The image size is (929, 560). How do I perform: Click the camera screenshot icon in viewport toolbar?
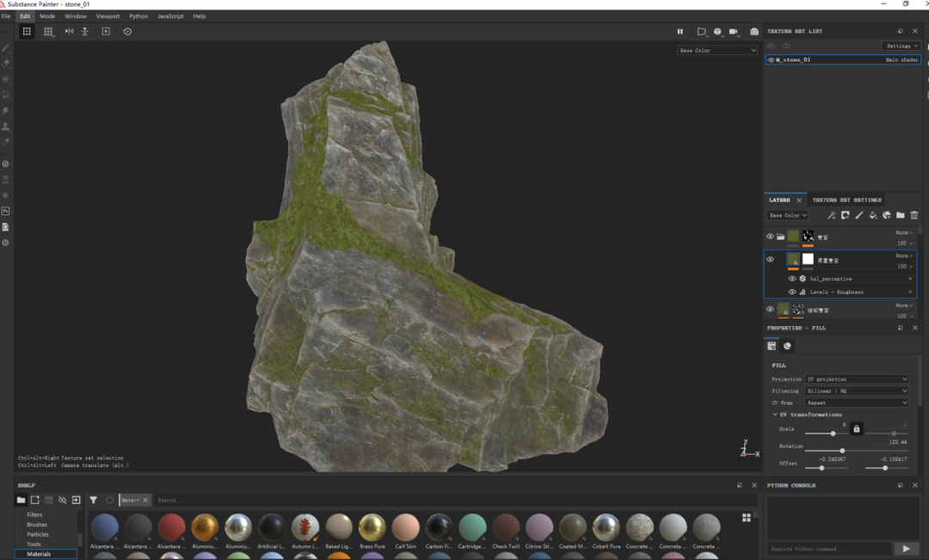(x=754, y=32)
